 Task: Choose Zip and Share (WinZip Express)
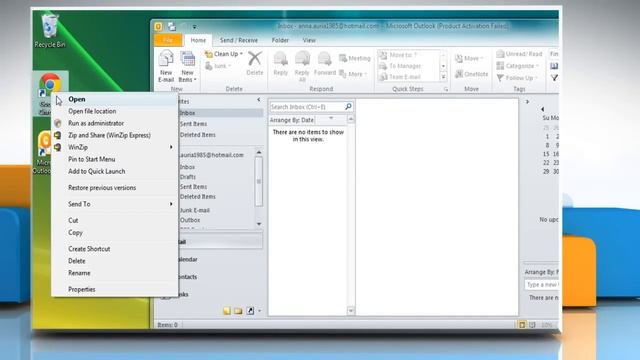115,135
